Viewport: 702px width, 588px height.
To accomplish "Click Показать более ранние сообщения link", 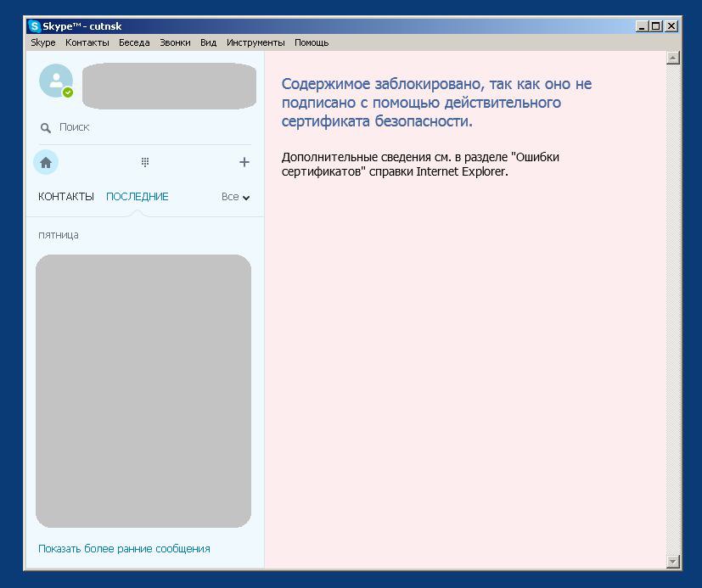I will [x=124, y=549].
